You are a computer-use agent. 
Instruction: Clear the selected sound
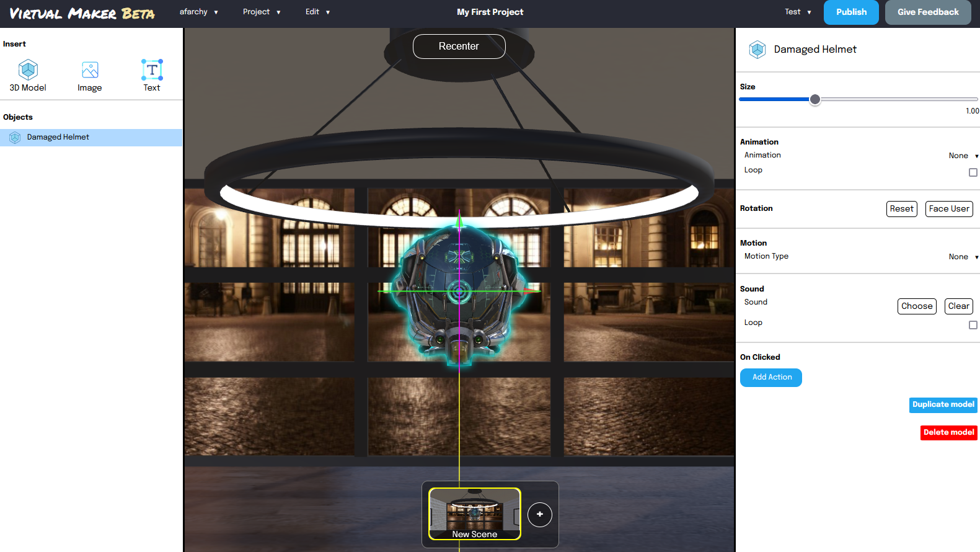(958, 306)
